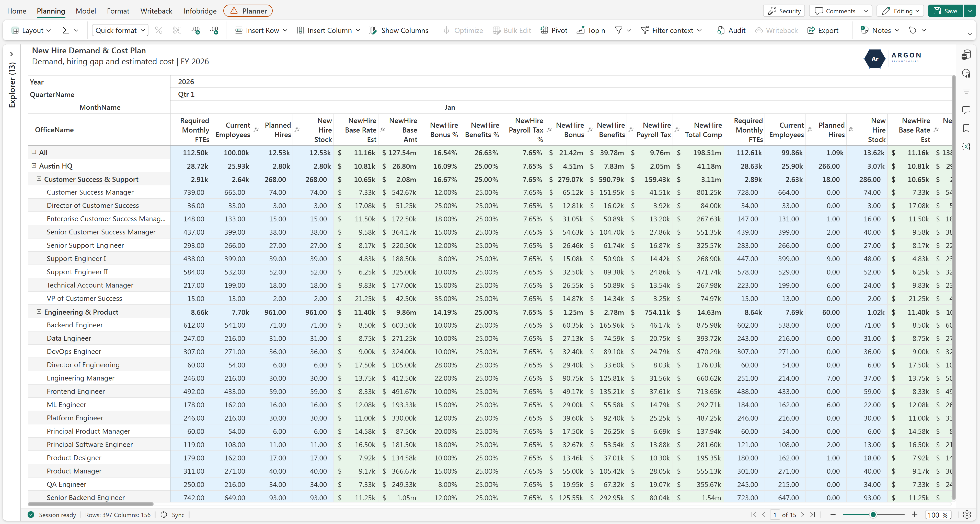Click the Export icon button
Screen dimensions: 980x524
pos(823,30)
